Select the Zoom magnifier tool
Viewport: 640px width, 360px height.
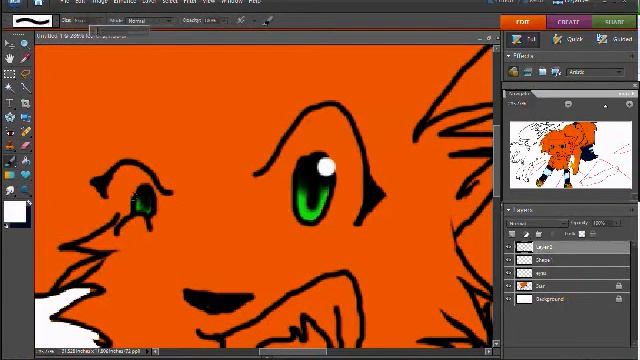click(25, 44)
